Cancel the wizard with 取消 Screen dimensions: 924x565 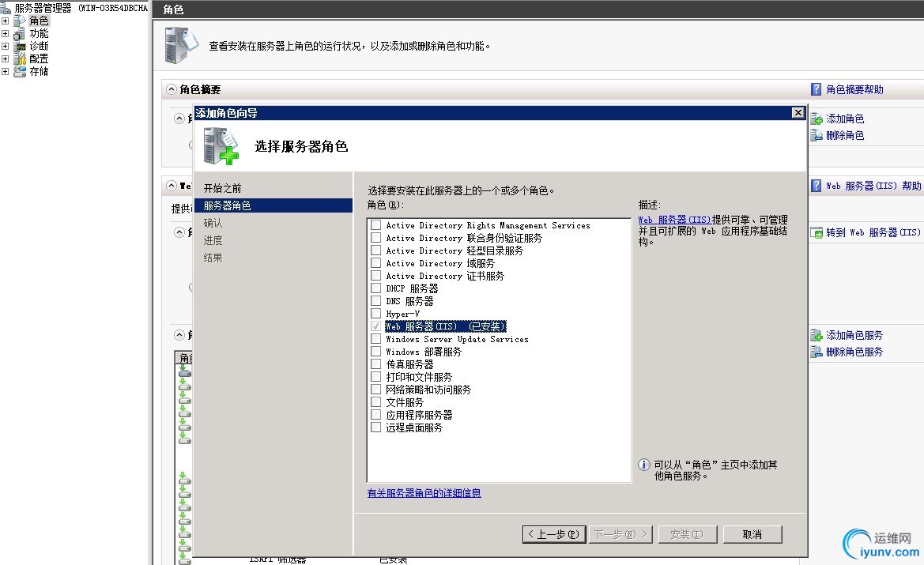coord(752,534)
